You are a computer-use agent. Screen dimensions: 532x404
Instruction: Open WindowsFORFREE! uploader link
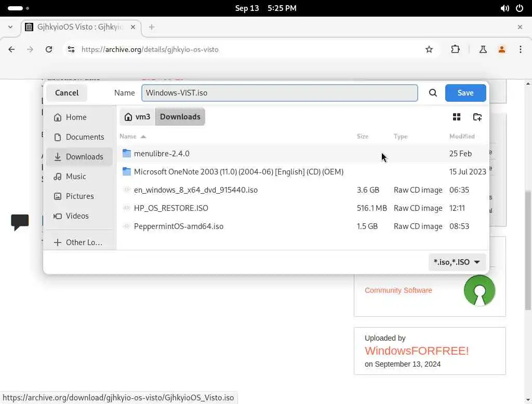tap(417, 351)
